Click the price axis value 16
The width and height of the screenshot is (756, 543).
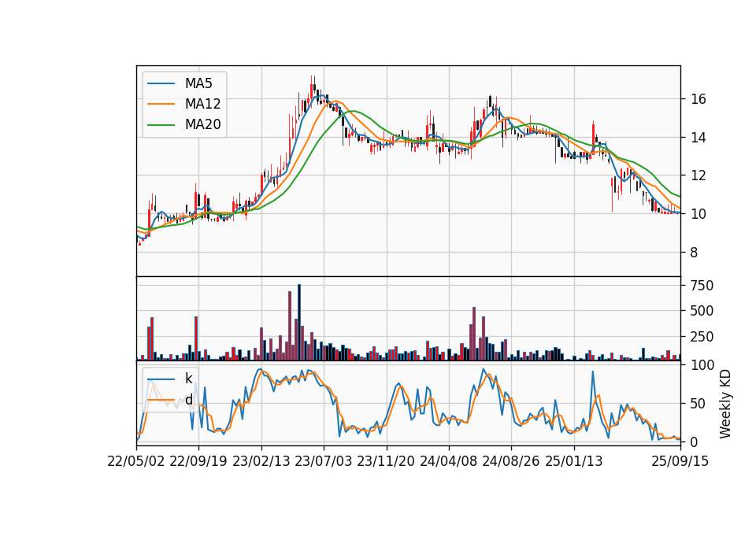699,99
